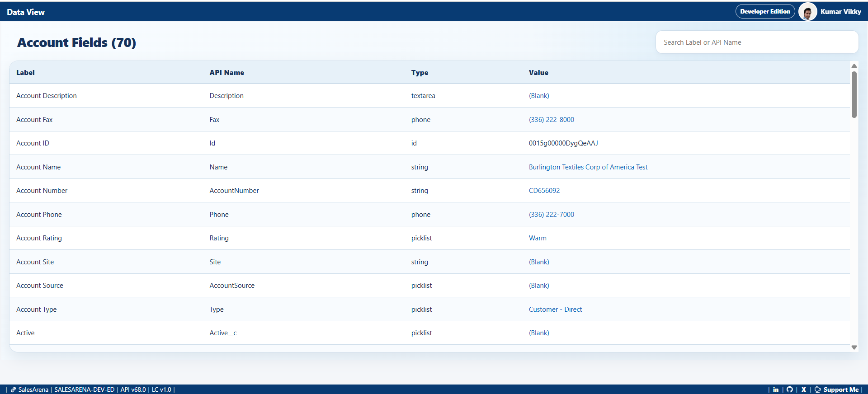Click the vertical scrollbar thumb
This screenshot has width=868, height=394.
pos(854,94)
